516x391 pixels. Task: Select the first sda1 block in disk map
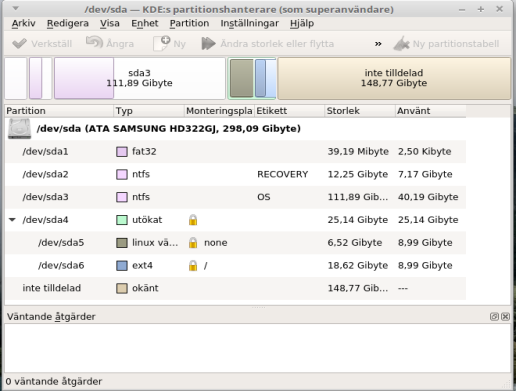pos(15,78)
